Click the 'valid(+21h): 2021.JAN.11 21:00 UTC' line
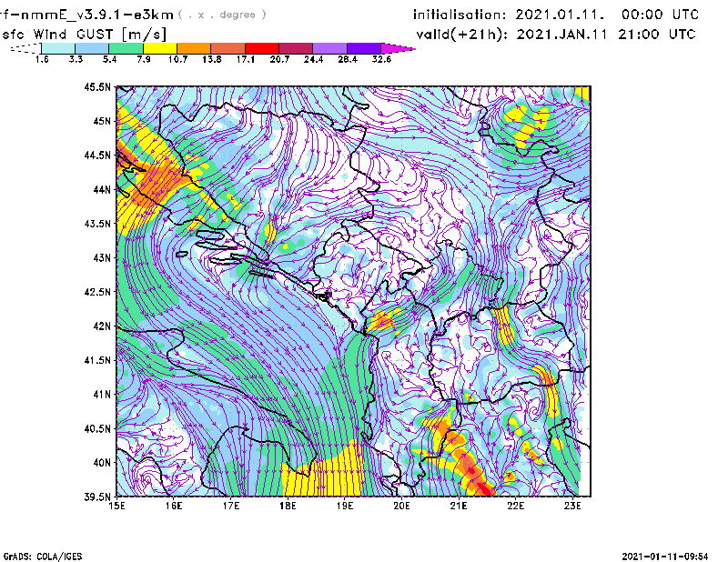This screenshot has height=562, width=728. [556, 35]
